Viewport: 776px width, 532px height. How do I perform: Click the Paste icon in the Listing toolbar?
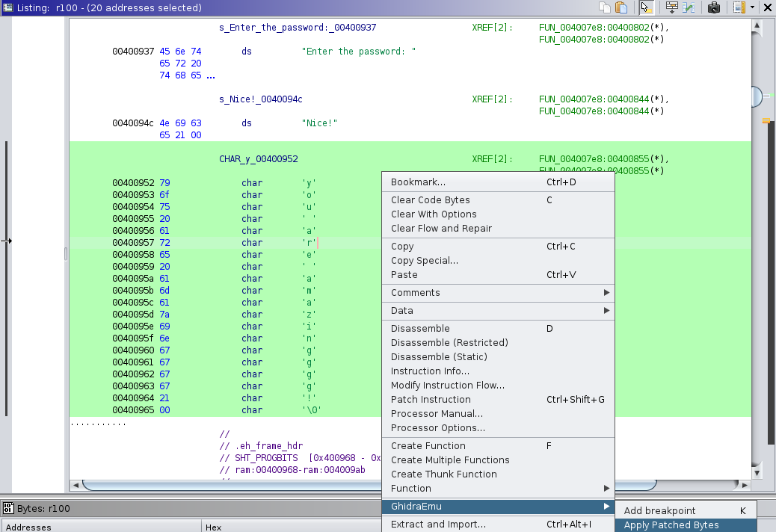(x=623, y=7)
